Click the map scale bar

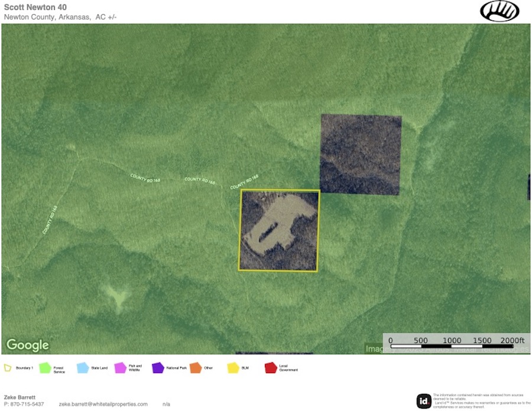coord(452,346)
